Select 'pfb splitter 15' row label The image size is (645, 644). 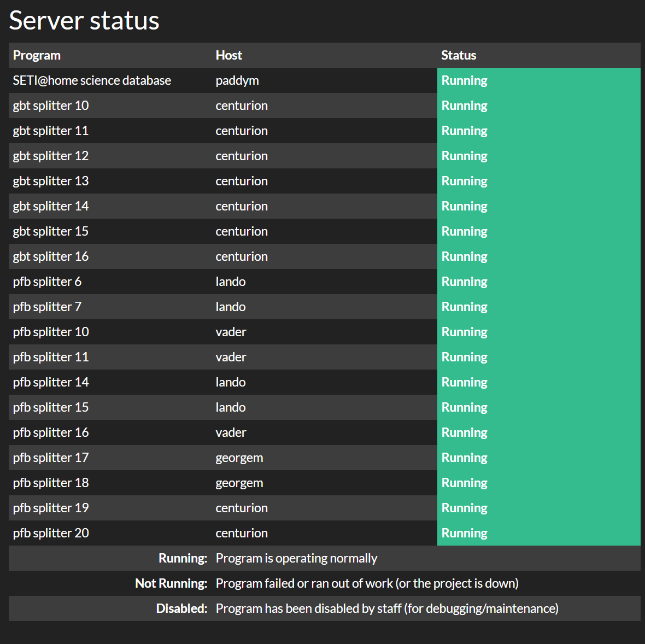click(x=51, y=407)
